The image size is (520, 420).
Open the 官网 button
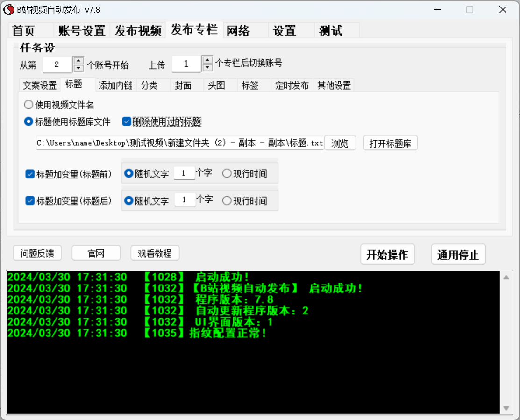tap(96, 253)
